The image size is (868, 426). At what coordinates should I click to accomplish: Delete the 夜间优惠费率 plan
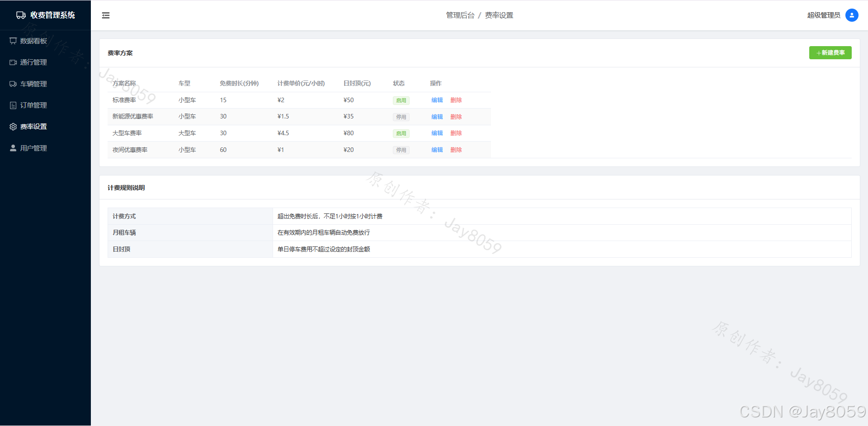[456, 150]
